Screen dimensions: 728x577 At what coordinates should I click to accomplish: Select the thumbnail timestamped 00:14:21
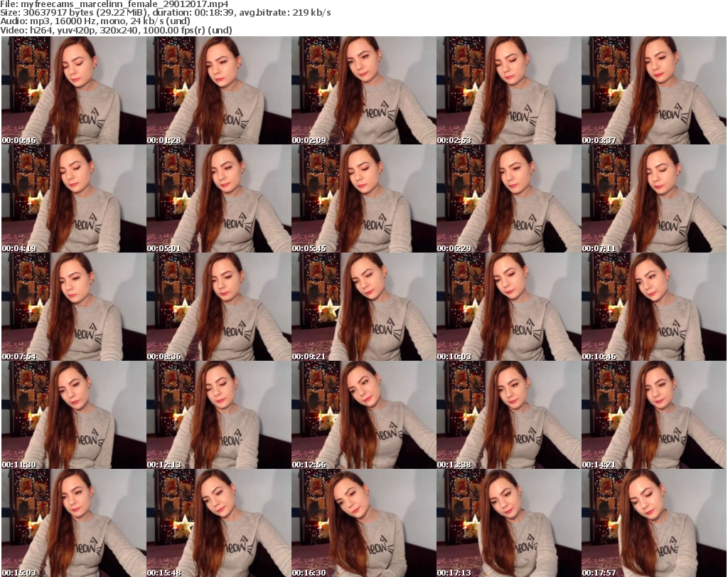654,415
